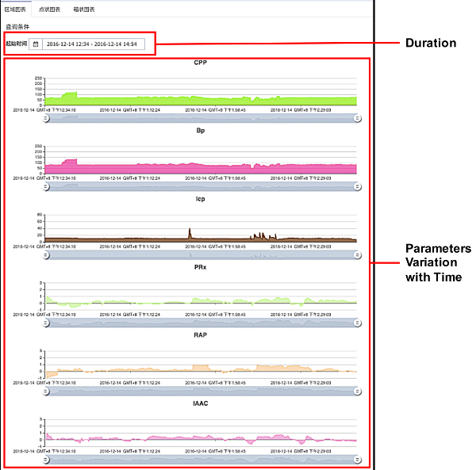Viewport: 476px width, 470px height.
Task: Click the IAAC navigator overview track
Action: [202, 460]
